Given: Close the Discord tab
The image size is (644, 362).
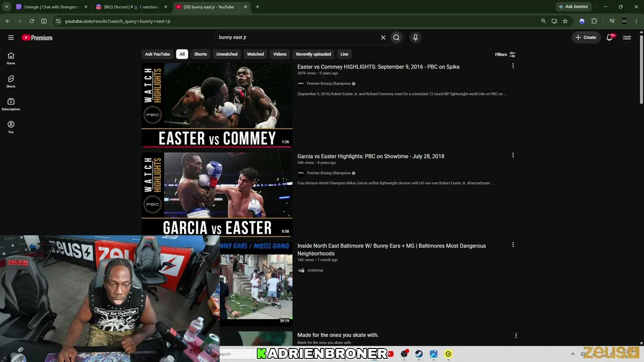Looking at the screenshot, I should point(167,7).
